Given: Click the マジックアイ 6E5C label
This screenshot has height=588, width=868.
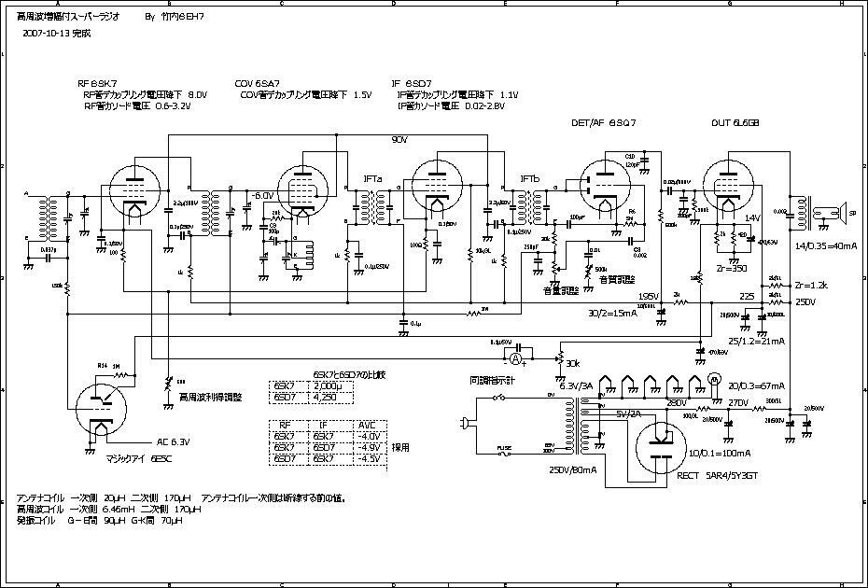Looking at the screenshot, I should (x=139, y=458).
